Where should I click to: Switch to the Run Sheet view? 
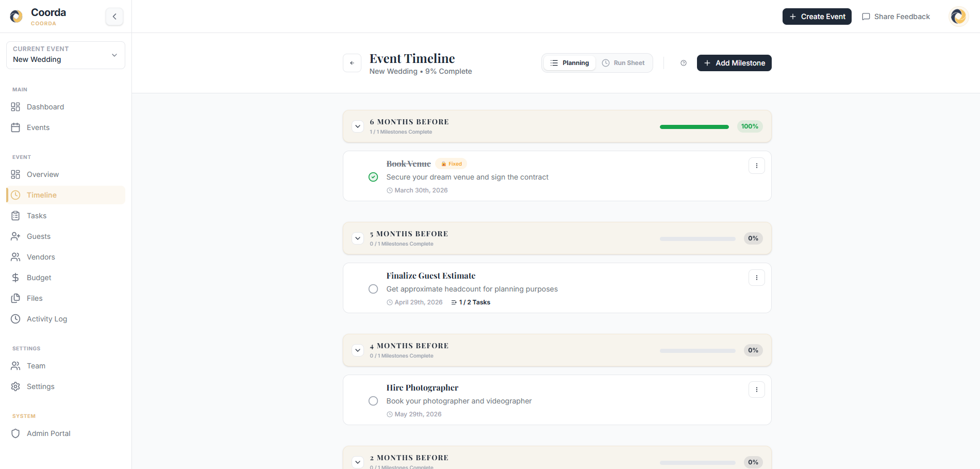click(x=624, y=62)
